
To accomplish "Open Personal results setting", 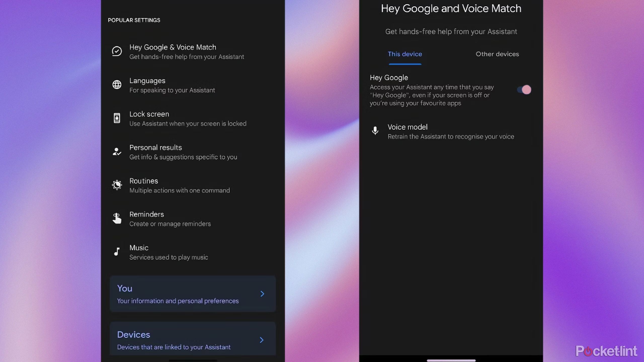I will 193,152.
